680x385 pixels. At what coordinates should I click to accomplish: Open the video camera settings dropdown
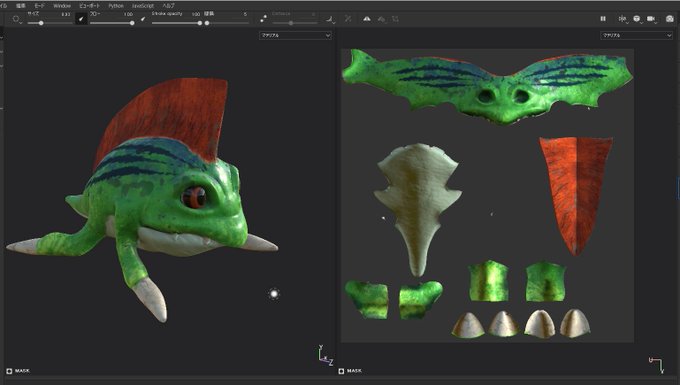point(651,19)
